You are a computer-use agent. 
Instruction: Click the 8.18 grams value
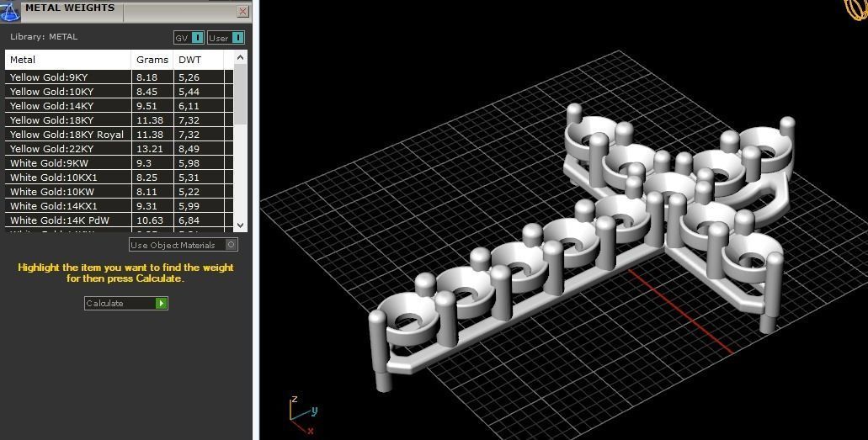[146, 77]
